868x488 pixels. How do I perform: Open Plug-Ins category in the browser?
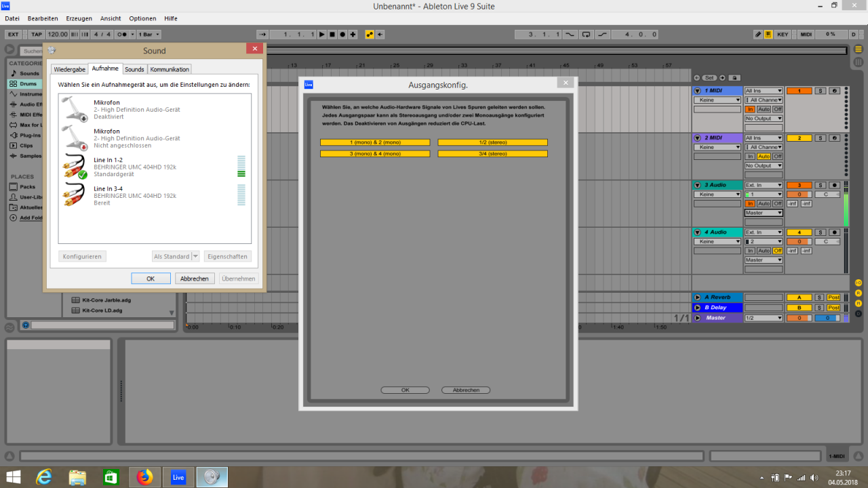tap(24, 136)
